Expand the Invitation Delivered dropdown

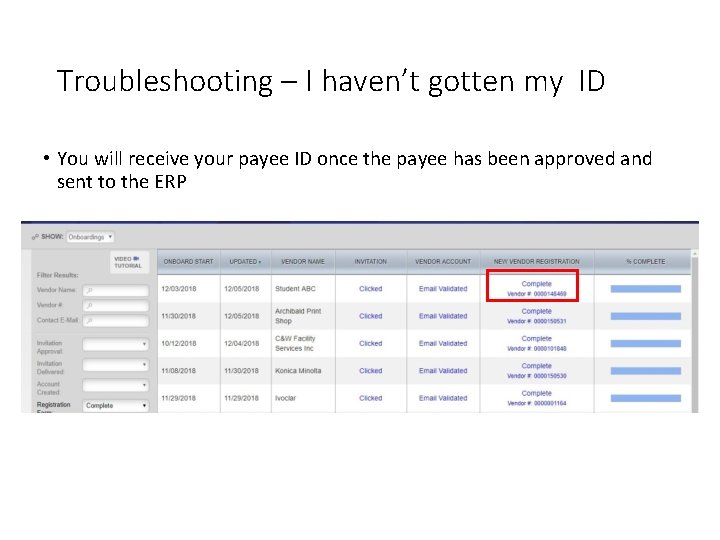(116, 365)
